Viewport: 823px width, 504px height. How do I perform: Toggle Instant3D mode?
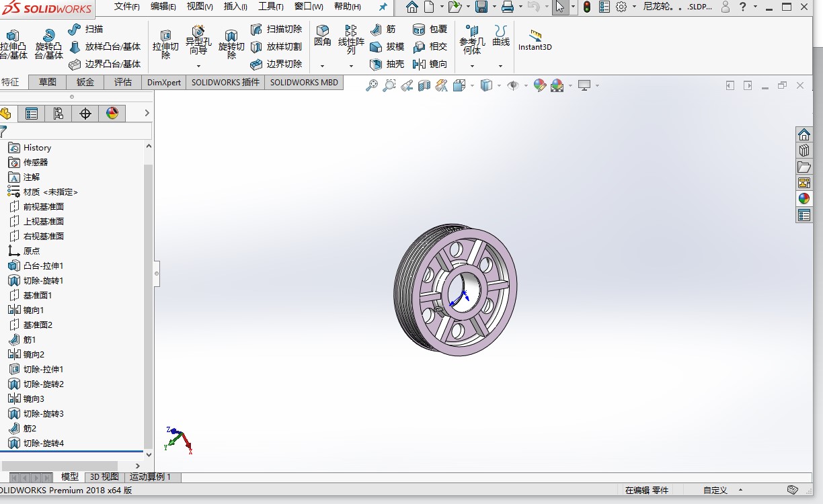pyautogui.click(x=535, y=40)
